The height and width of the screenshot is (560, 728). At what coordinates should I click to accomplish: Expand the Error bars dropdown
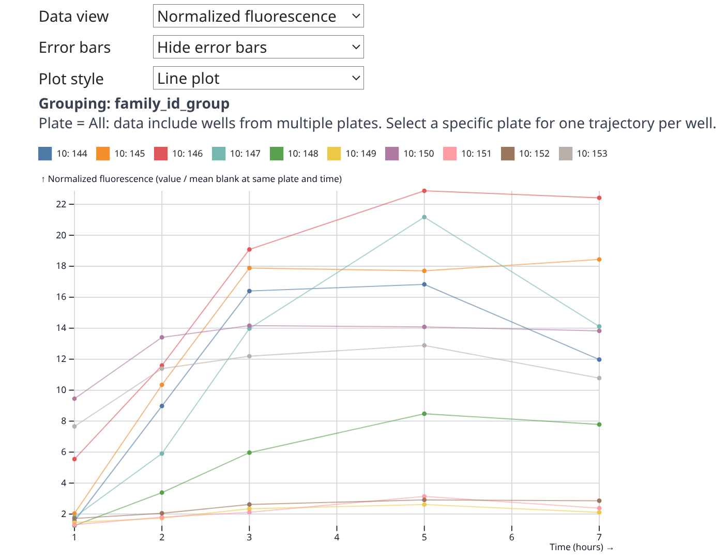tap(258, 47)
